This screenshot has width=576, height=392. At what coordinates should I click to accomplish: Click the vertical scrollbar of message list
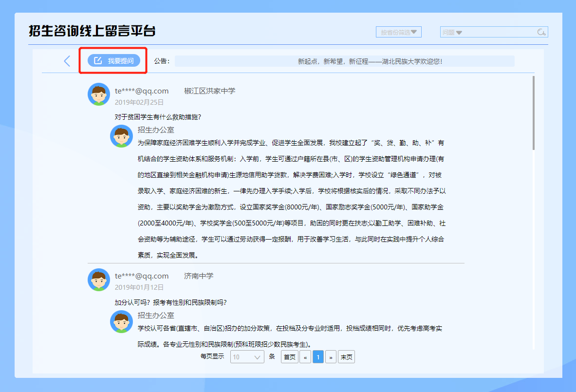coord(534,113)
